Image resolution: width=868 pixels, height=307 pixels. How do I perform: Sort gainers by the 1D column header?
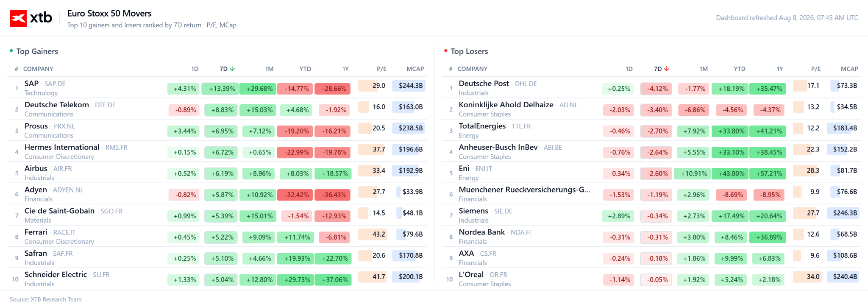coord(195,69)
